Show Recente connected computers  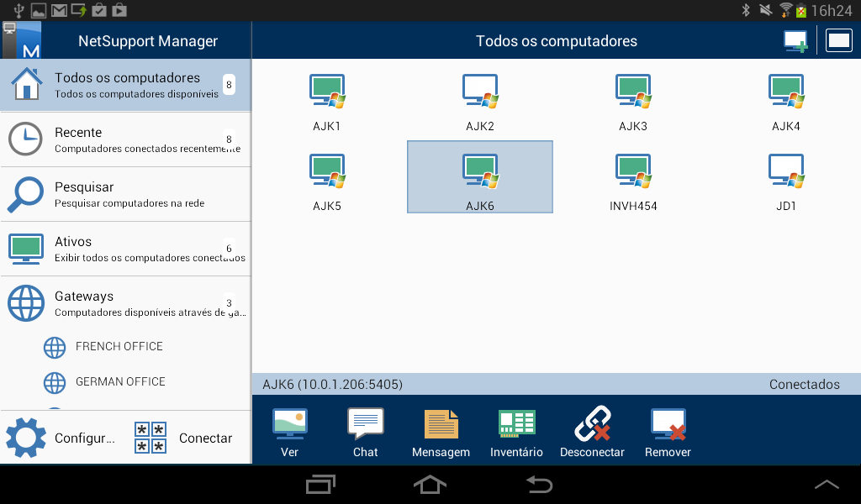(x=126, y=139)
